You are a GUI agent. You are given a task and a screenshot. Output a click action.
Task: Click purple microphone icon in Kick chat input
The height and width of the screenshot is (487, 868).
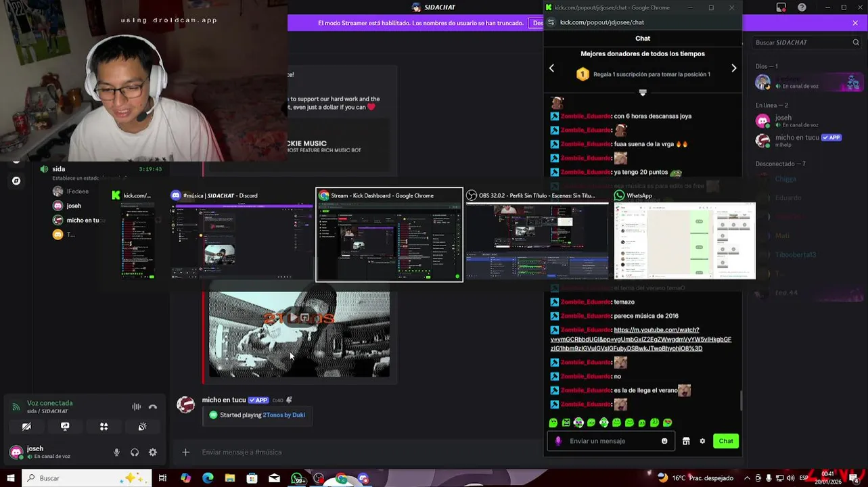558,441
